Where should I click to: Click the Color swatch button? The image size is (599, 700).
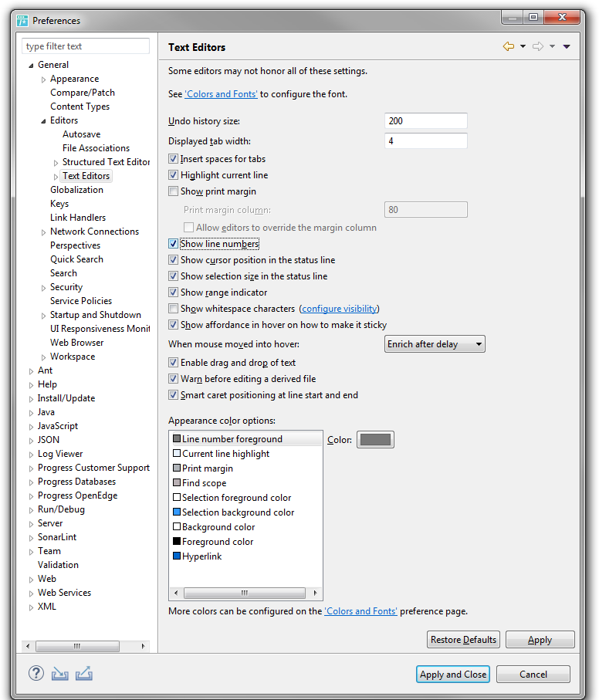click(375, 439)
